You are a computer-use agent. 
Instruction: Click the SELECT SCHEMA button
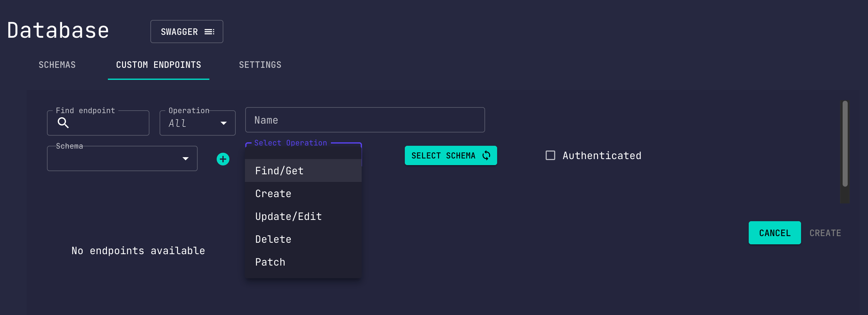click(x=451, y=155)
